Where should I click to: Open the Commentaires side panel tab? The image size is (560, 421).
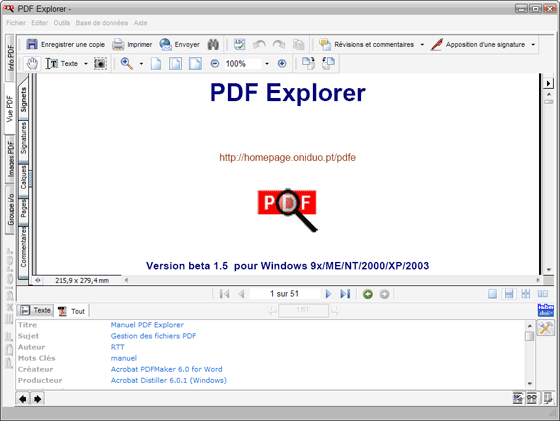tap(24, 247)
